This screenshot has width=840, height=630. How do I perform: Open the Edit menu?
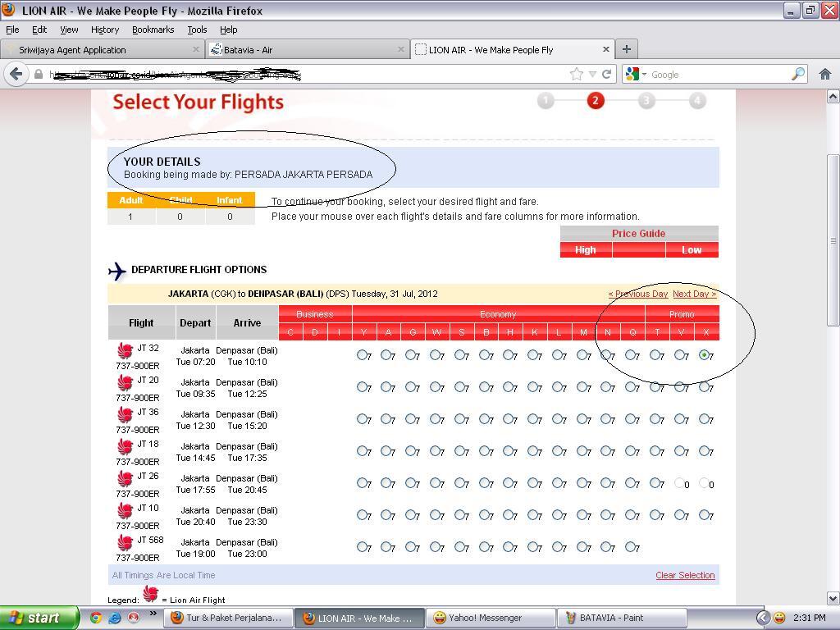[x=39, y=30]
